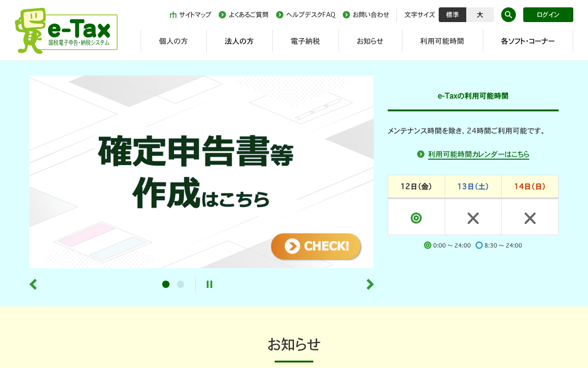
Task: Click the ログイン button
Action: coord(548,15)
